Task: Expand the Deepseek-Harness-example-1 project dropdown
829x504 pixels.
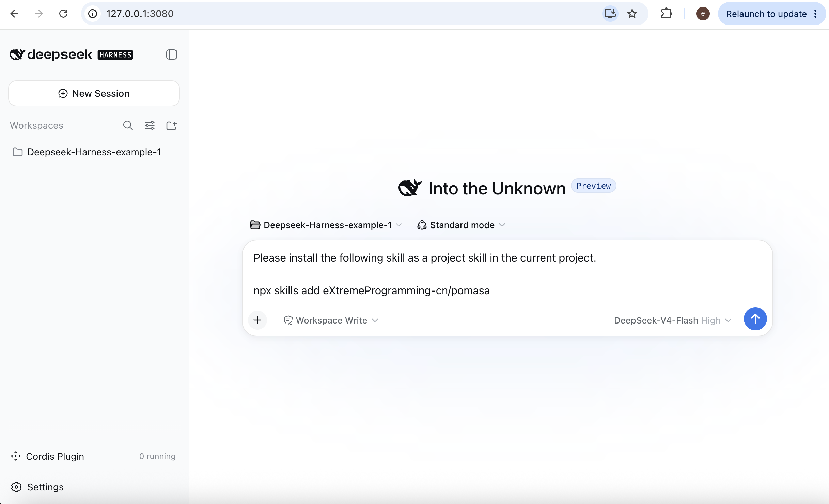Action: [x=326, y=225]
